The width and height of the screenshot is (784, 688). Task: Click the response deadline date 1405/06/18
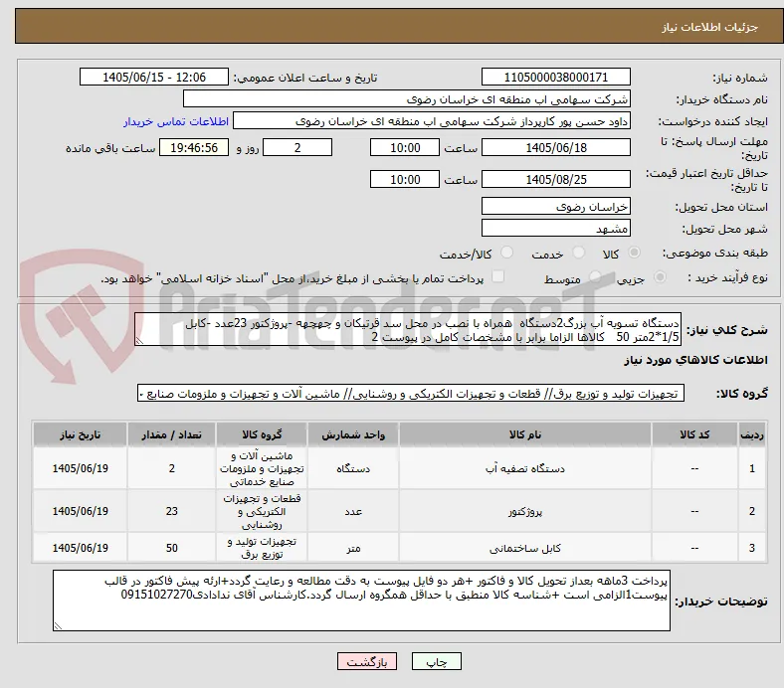555,147
